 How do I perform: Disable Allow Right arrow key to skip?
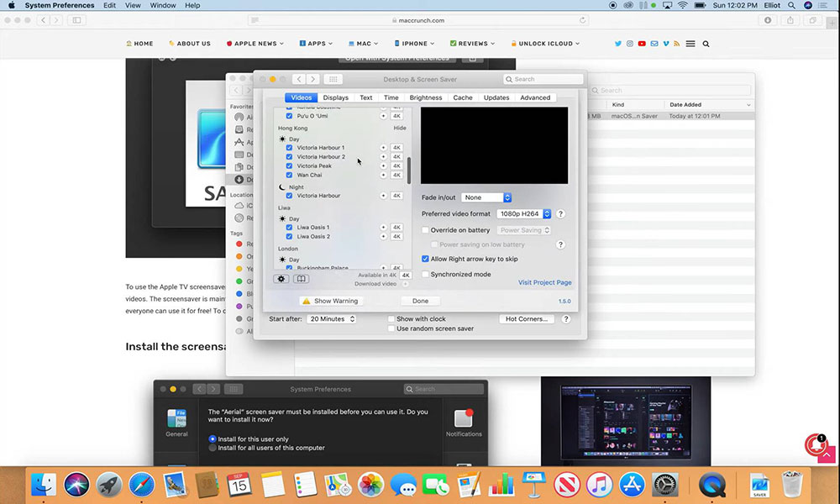coord(425,259)
